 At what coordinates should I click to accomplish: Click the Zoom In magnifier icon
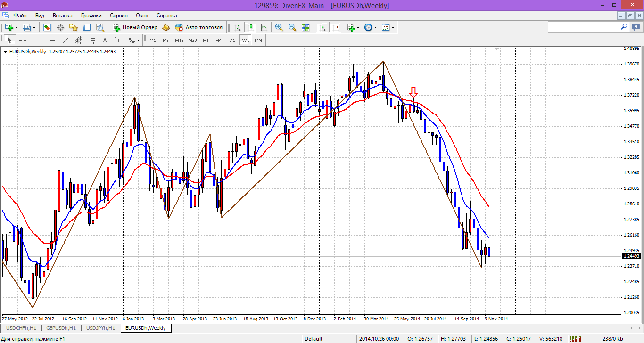point(279,27)
